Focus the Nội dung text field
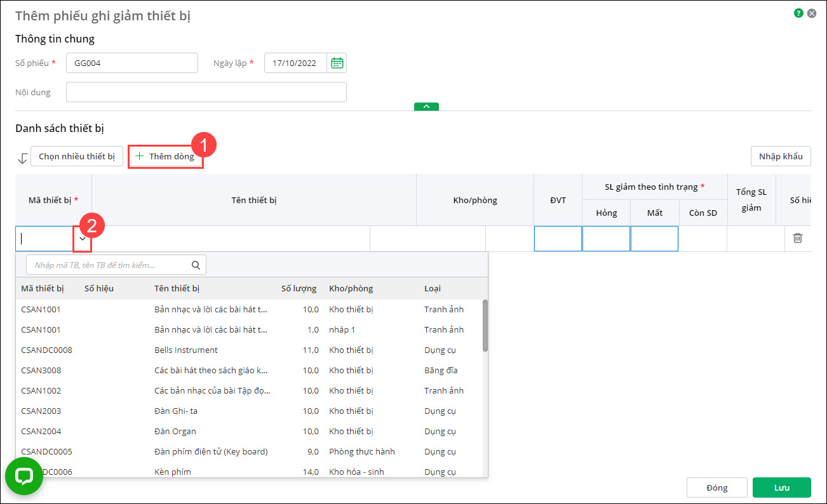 coord(206,92)
